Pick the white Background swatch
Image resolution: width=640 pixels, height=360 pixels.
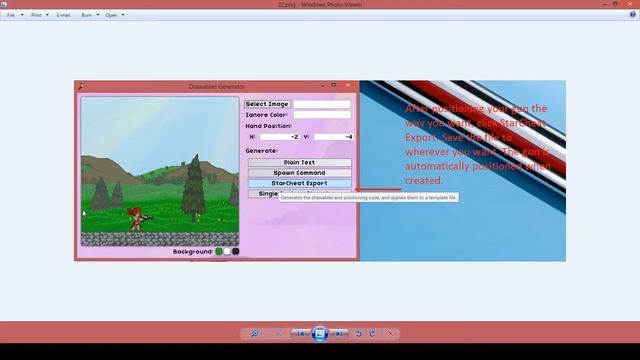[227, 251]
